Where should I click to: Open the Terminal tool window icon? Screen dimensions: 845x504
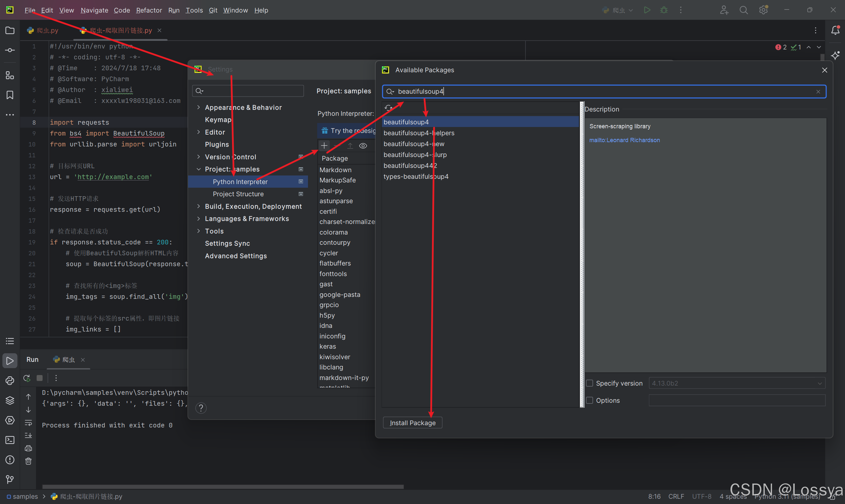click(10, 440)
